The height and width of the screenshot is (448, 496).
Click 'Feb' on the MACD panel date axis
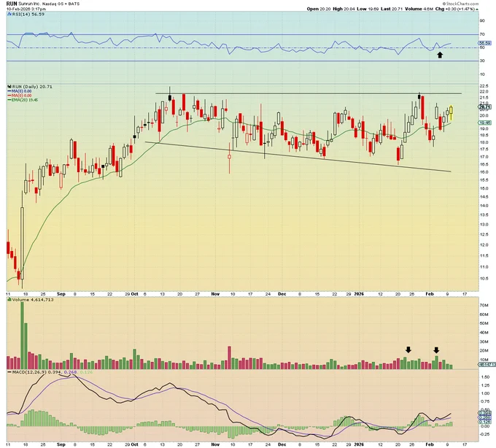(x=430, y=444)
